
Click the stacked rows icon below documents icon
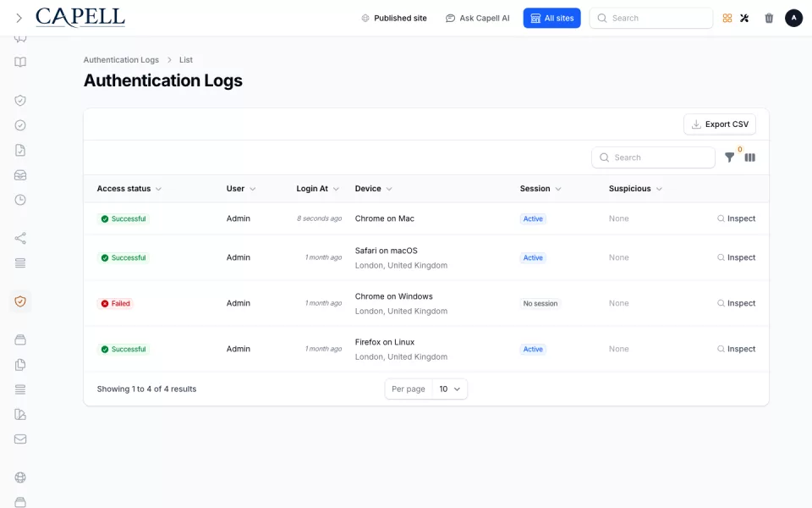click(20, 389)
